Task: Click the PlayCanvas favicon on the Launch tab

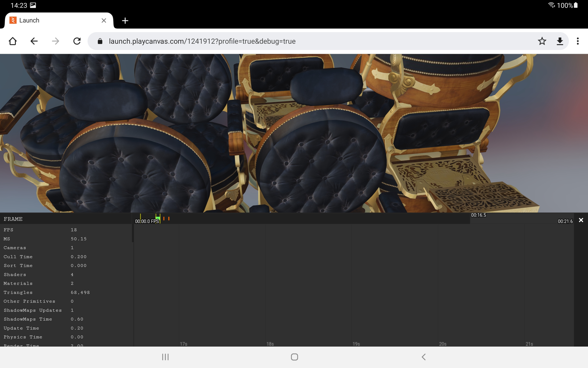Action: click(x=13, y=20)
